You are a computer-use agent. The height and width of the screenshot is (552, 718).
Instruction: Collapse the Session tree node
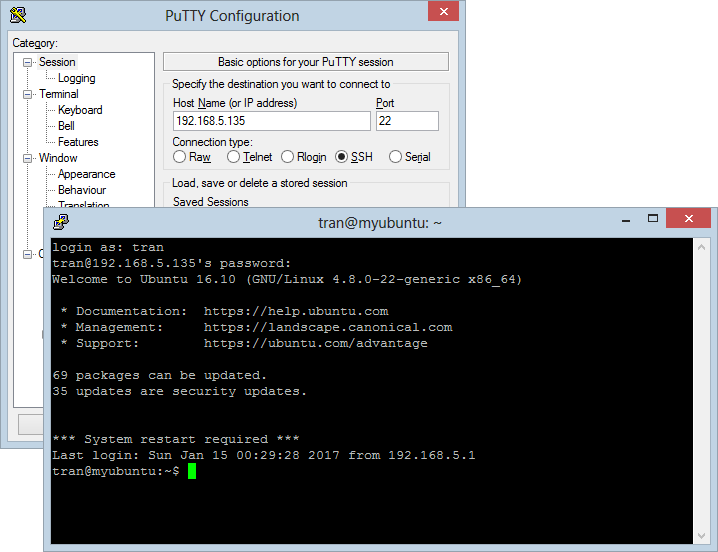(27, 62)
